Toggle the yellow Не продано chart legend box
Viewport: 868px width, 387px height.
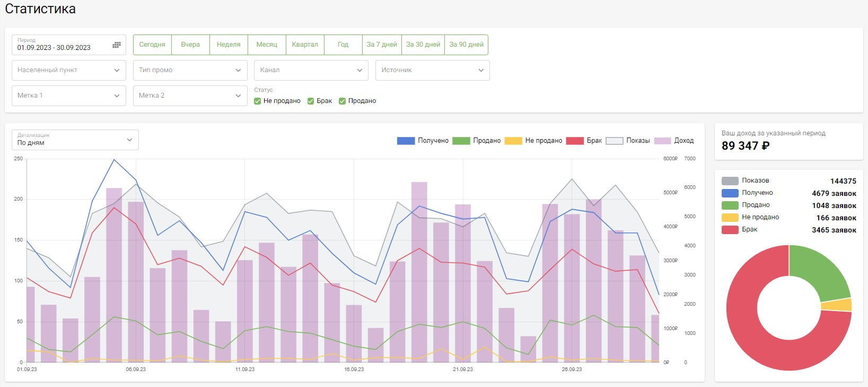click(x=513, y=141)
